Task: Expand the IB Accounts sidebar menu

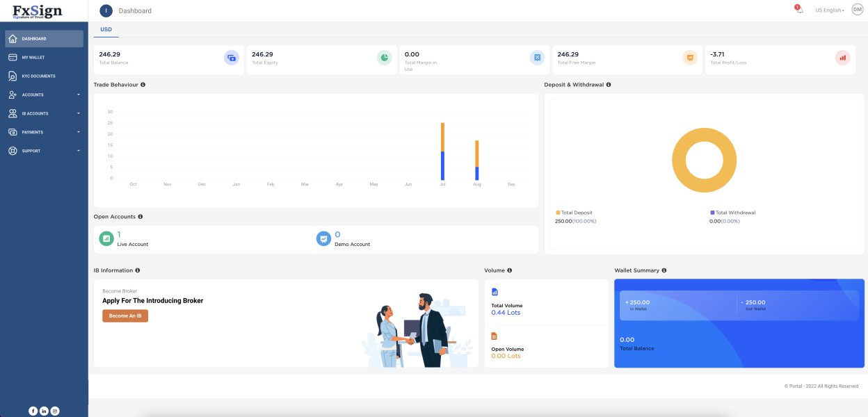Action: pos(45,113)
